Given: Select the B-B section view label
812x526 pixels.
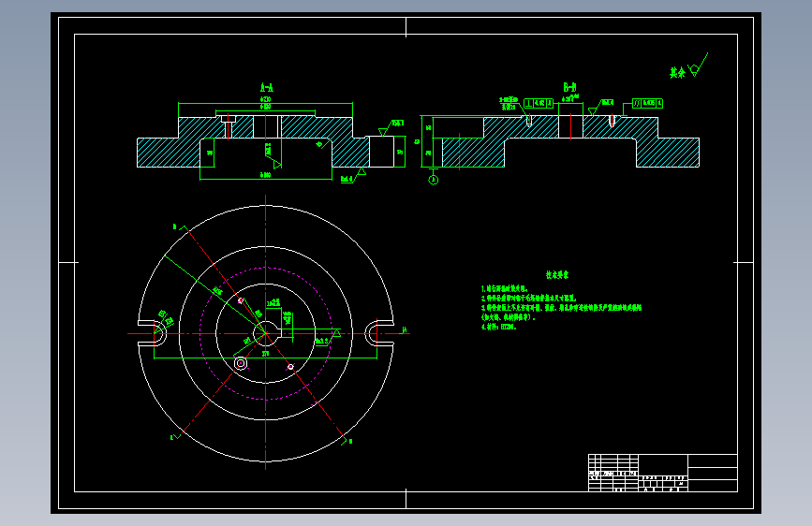Looking at the screenshot, I should point(569,87).
